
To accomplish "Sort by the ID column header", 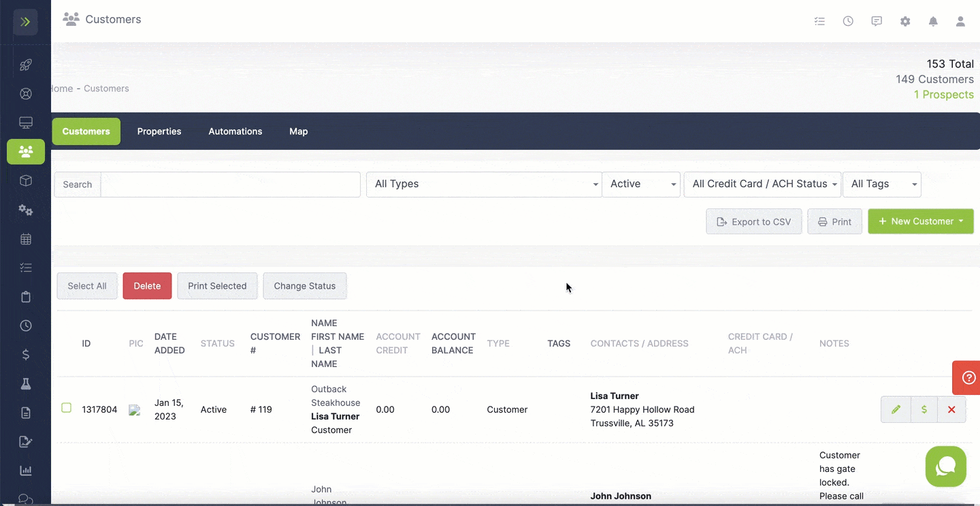I will (86, 343).
